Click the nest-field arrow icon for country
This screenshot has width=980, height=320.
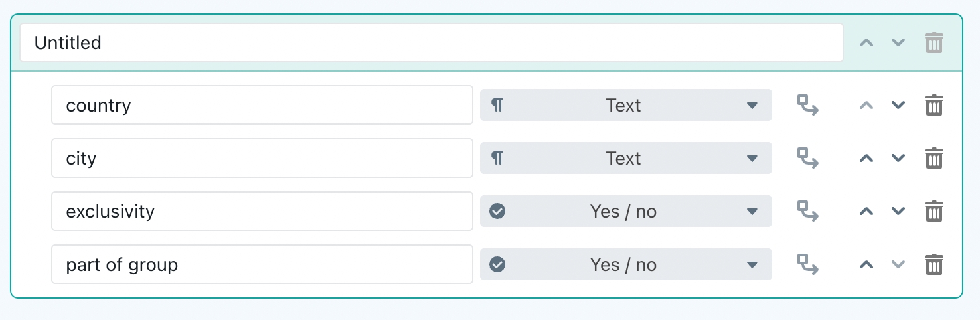pyautogui.click(x=807, y=105)
